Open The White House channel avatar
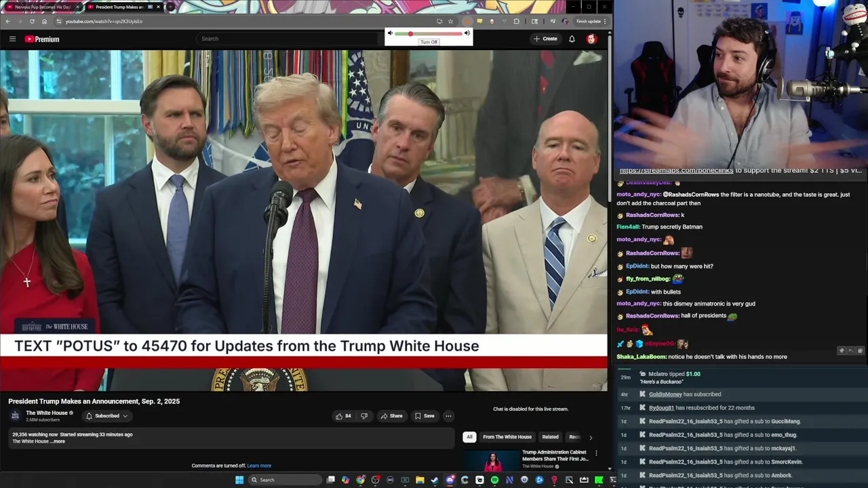Screen dimensions: 868x488 point(15,415)
